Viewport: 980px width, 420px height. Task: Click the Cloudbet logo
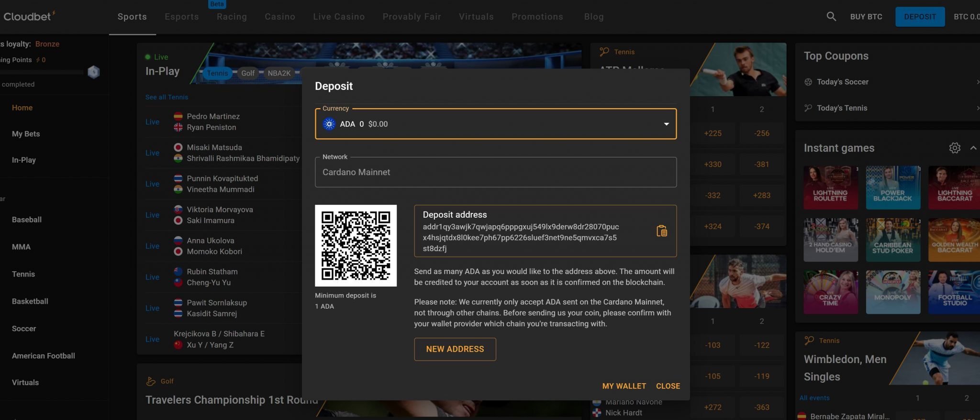pos(29,16)
